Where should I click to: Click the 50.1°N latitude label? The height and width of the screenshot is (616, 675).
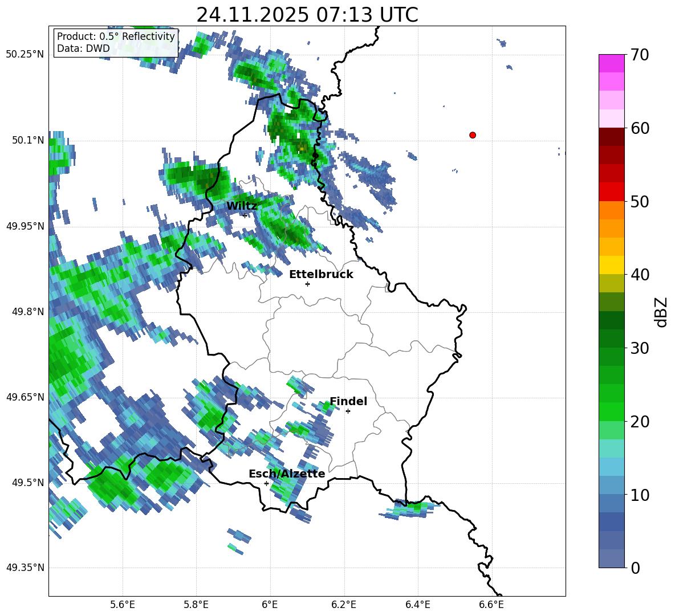pyautogui.click(x=27, y=140)
